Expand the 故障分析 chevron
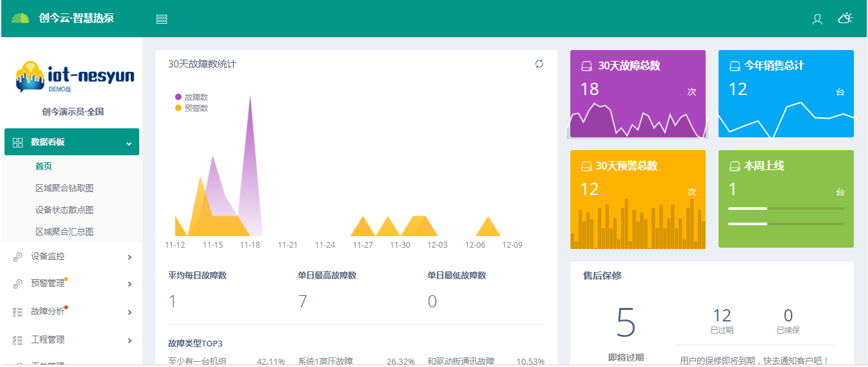The width and height of the screenshot is (868, 367). [130, 312]
